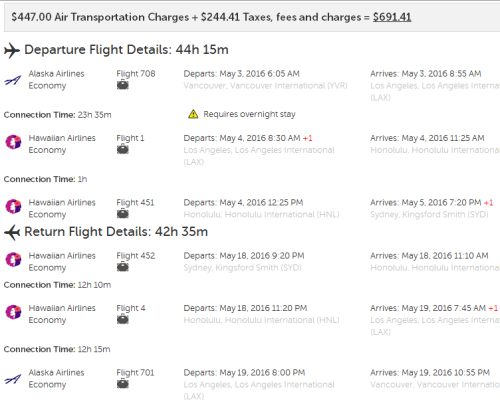Click the Alaska Airlines logo for Flight 708
500x404 pixels.
[13, 80]
